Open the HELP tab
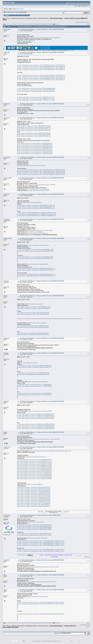Screen dimensions: 93x644 pyautogui.click(x=11, y=15)
